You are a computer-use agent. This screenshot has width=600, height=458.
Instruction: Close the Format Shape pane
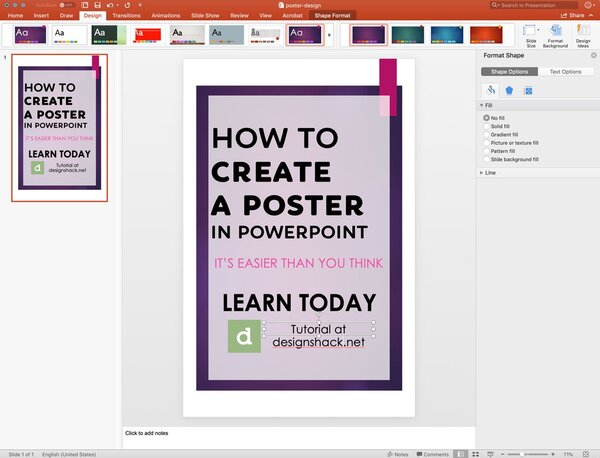(x=592, y=55)
